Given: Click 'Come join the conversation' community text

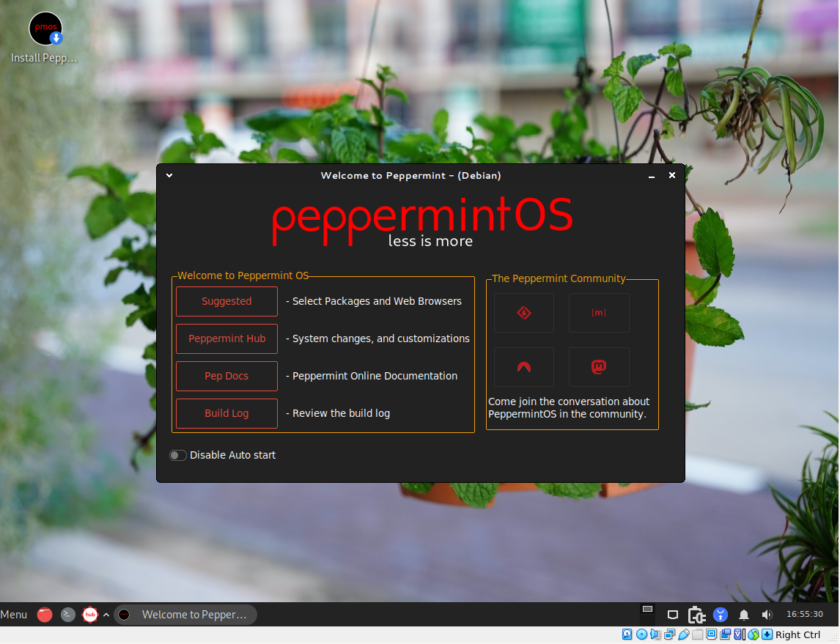Looking at the screenshot, I should point(568,408).
